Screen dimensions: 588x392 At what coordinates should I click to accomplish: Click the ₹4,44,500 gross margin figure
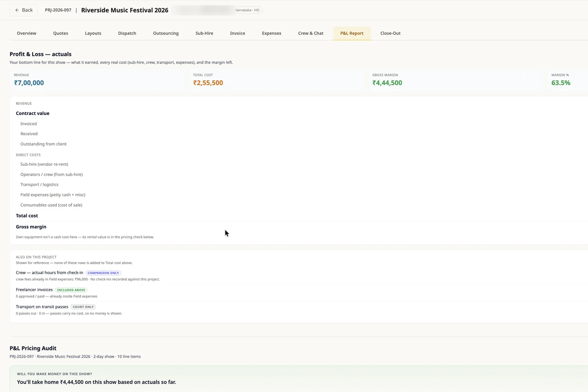(x=387, y=83)
